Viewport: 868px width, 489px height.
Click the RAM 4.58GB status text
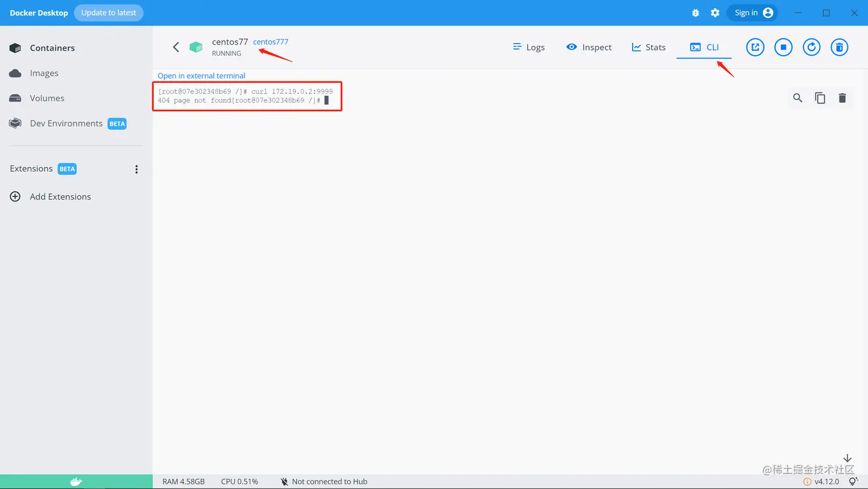184,482
